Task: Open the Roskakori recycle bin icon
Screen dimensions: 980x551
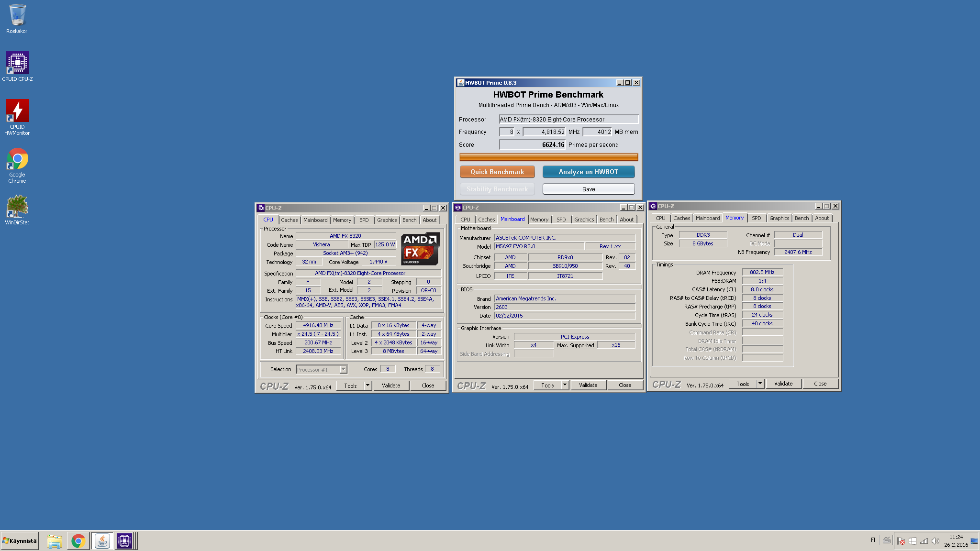Action: pyautogui.click(x=17, y=19)
